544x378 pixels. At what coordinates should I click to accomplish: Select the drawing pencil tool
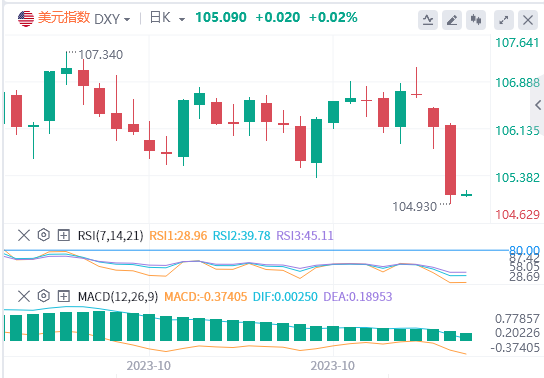pos(452,20)
